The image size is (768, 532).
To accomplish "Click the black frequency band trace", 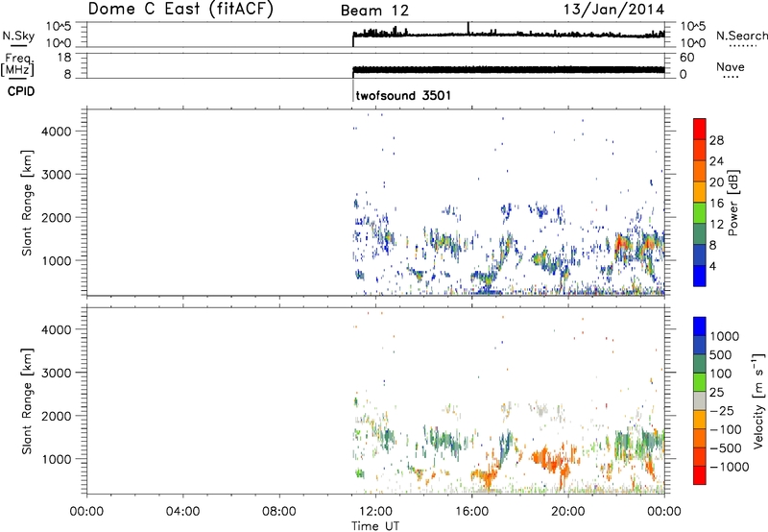I will click(x=509, y=70).
